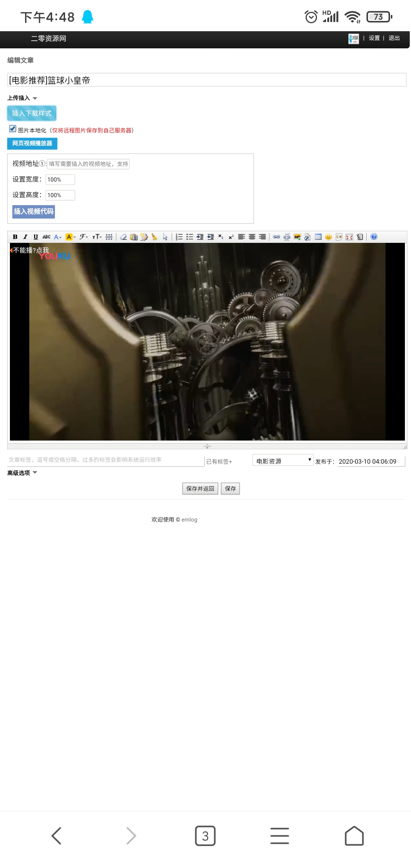411x868 pixels.
Task: Focus the 文章标签 tags input field
Action: [106, 460]
